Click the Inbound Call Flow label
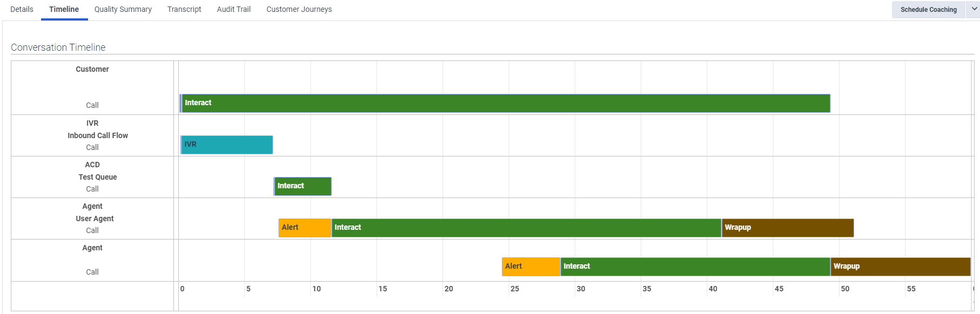980x314 pixels. pos(98,135)
